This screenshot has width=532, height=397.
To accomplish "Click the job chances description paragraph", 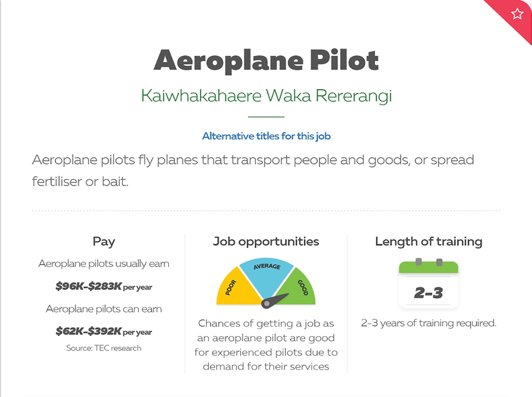I will [266, 345].
